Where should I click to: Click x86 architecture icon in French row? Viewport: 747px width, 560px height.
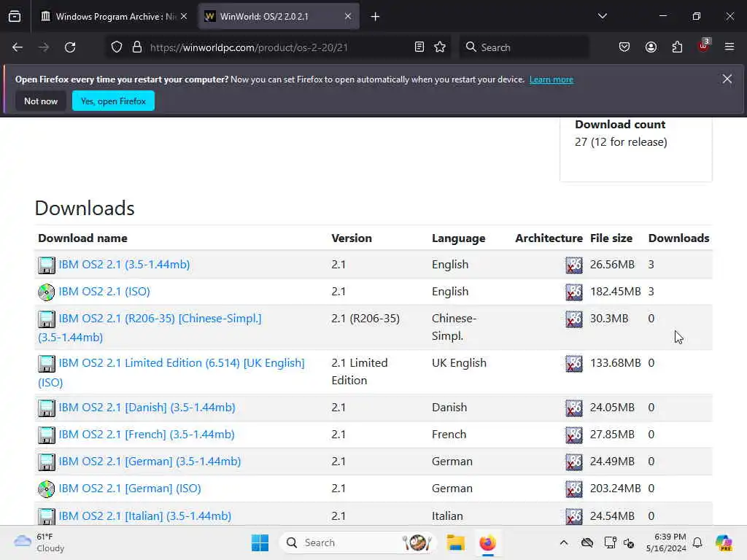574,435
